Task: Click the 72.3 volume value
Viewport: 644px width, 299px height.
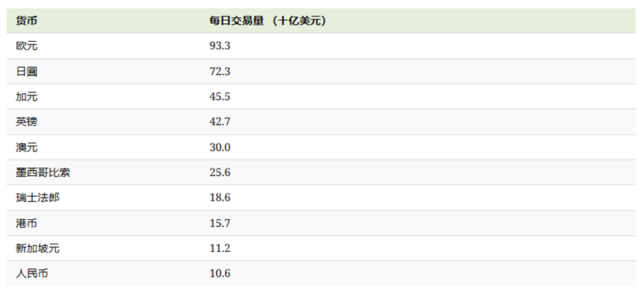Action: (220, 71)
